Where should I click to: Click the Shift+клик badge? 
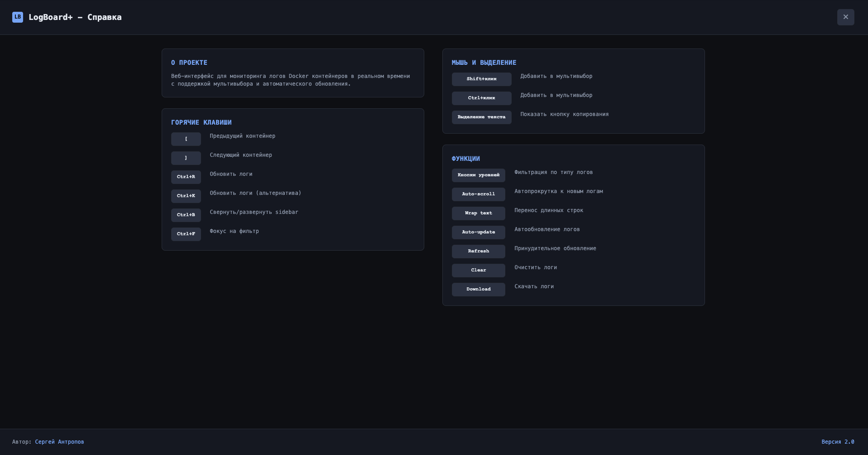click(481, 79)
